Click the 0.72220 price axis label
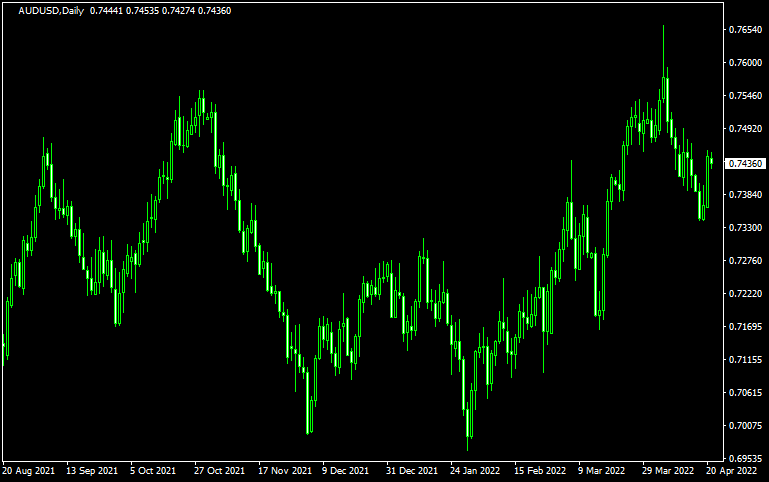 (745, 294)
